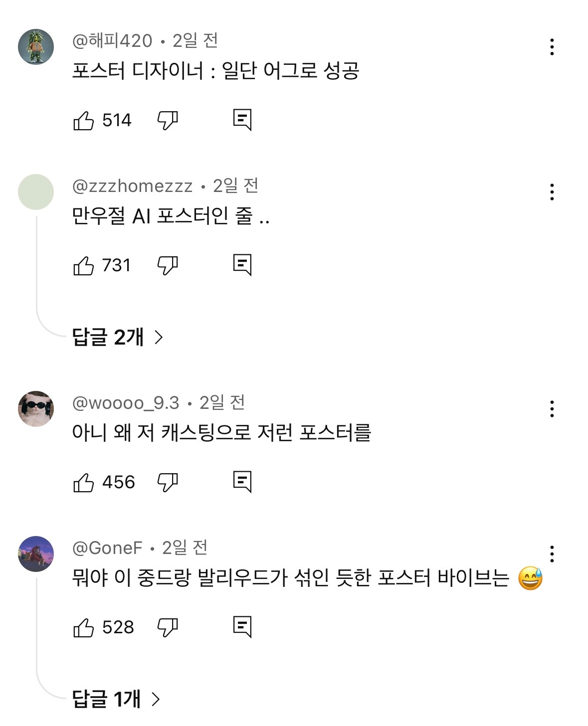
Task: Click reply icon under @GoneF comment
Action: 242,627
